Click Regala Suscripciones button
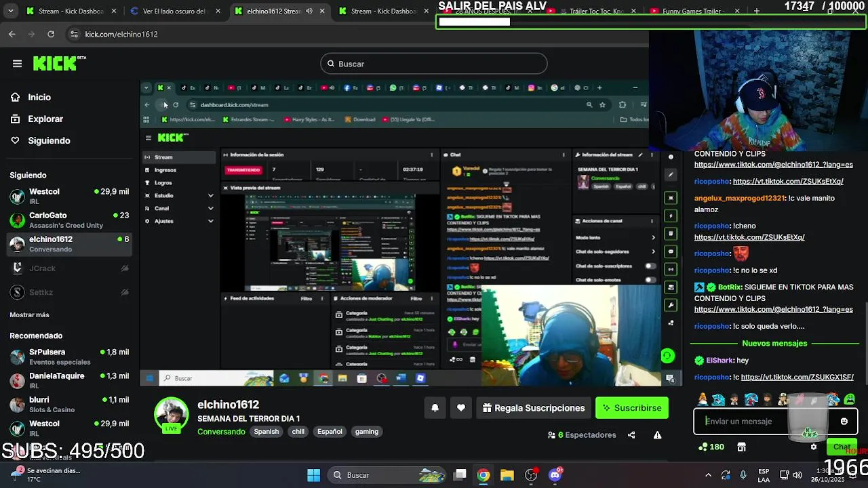Screen dimensions: 868x488 (533, 408)
